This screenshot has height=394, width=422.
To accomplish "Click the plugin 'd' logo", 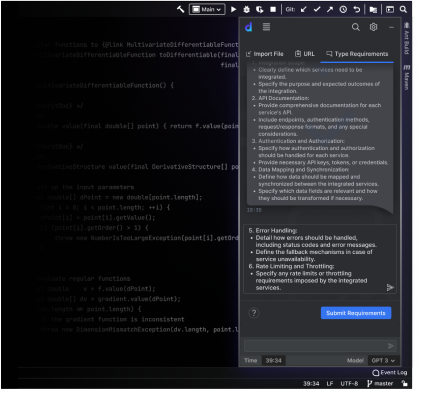I will [x=249, y=27].
